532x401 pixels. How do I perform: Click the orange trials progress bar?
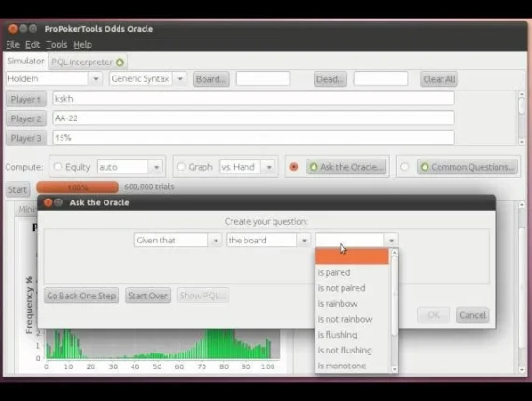(77, 187)
